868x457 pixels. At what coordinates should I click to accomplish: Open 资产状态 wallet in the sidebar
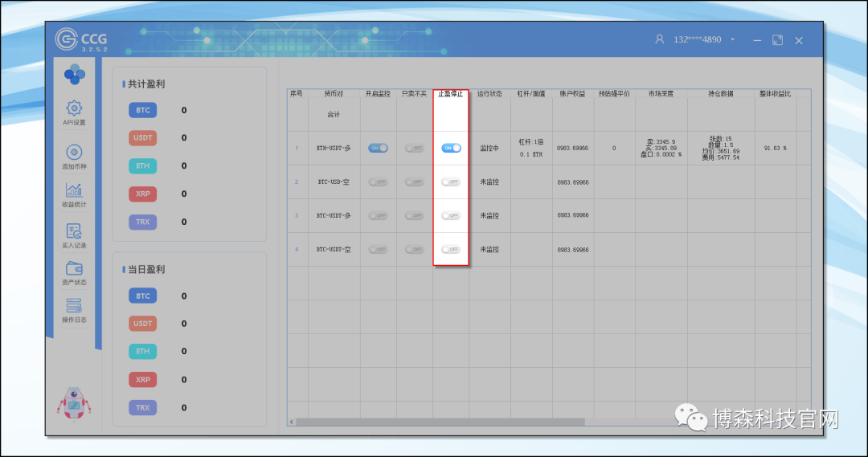[x=74, y=273]
